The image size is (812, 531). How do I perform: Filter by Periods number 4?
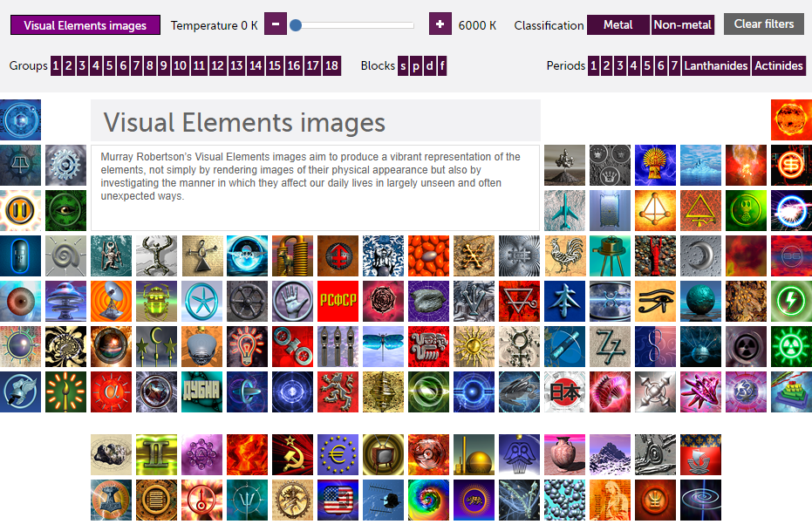point(633,65)
